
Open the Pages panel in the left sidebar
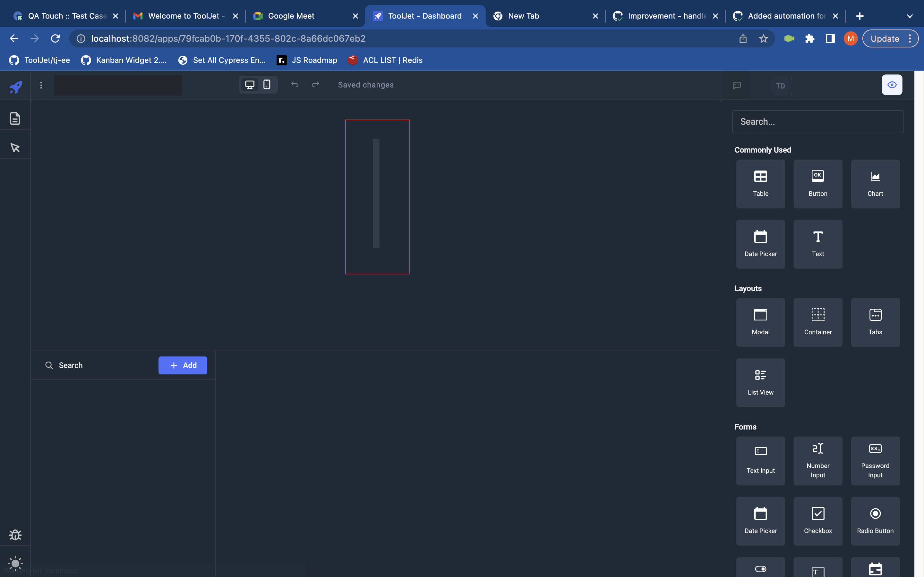tap(14, 118)
